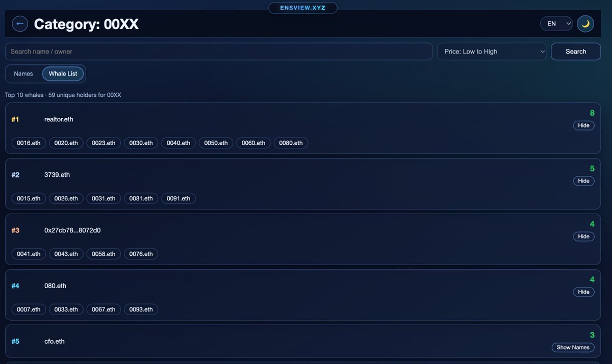Click the #3 rank label
Image resolution: width=612 pixels, height=364 pixels.
point(15,230)
